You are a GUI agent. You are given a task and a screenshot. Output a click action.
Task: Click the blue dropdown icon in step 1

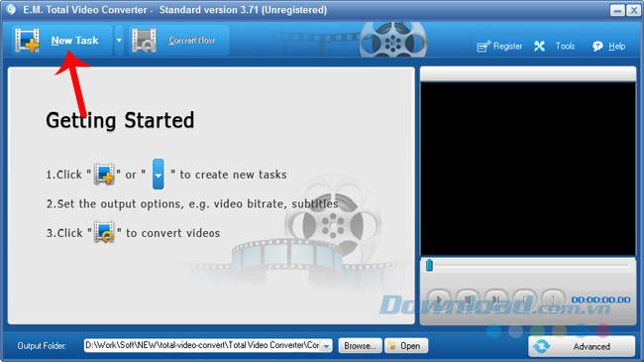pos(159,174)
